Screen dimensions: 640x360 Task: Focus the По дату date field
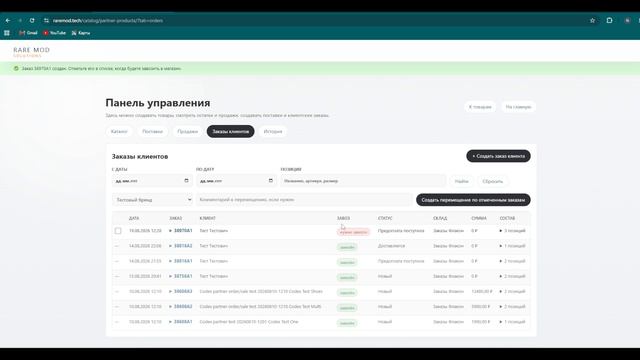236,180
